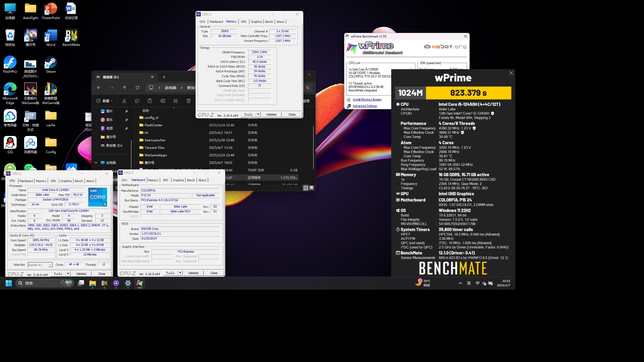Open Tools dropdown arrow in CPU-Z Memory window

258,114
